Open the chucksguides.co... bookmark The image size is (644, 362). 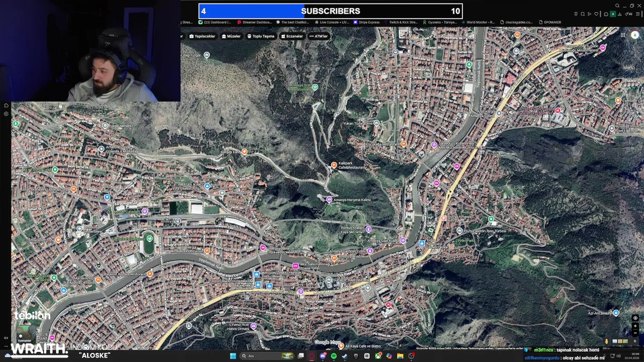[516, 22]
